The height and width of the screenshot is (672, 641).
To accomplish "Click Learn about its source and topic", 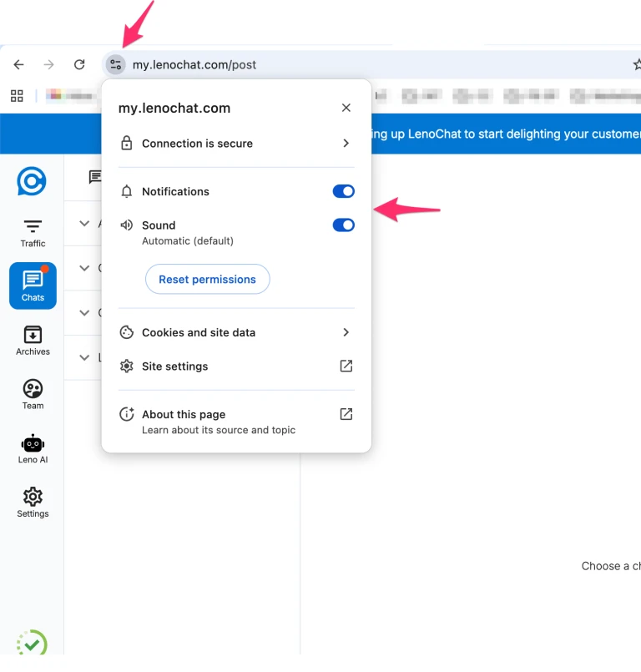I will [x=219, y=430].
